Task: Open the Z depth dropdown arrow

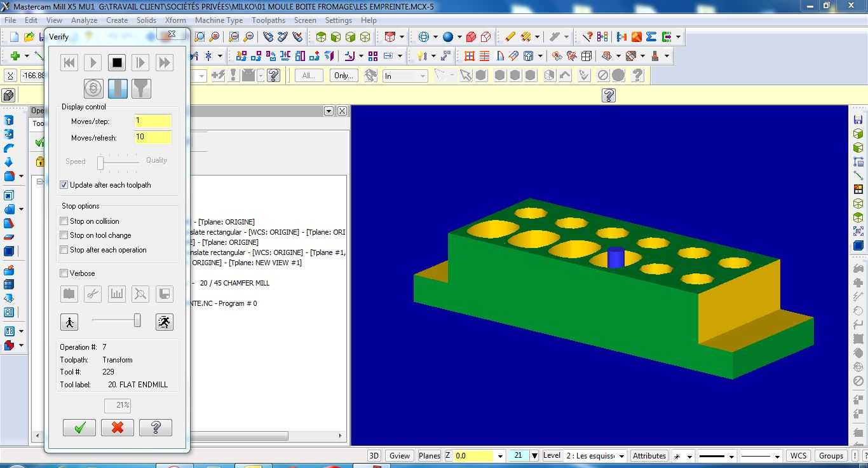Action: tap(500, 456)
